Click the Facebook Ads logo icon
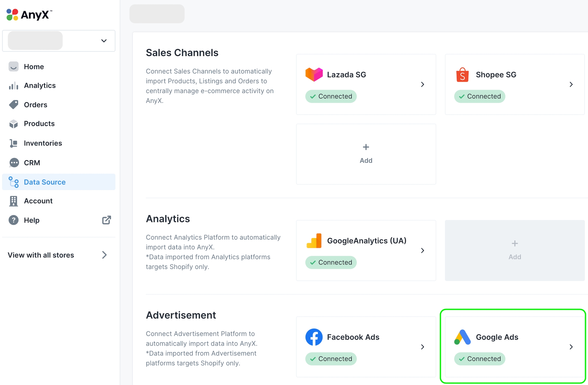Image resolution: width=588 pixels, height=385 pixels. [x=314, y=337]
